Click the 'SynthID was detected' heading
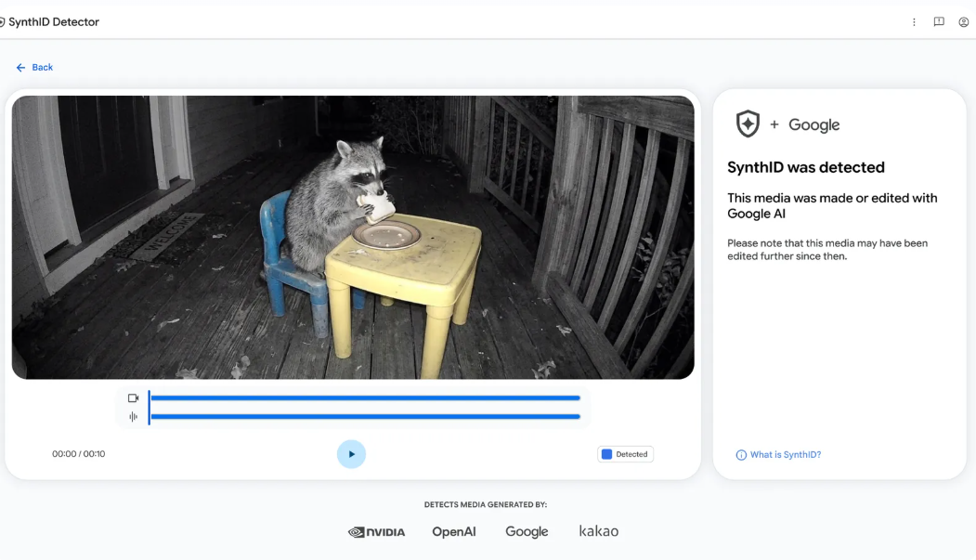The image size is (976, 560). click(x=806, y=167)
